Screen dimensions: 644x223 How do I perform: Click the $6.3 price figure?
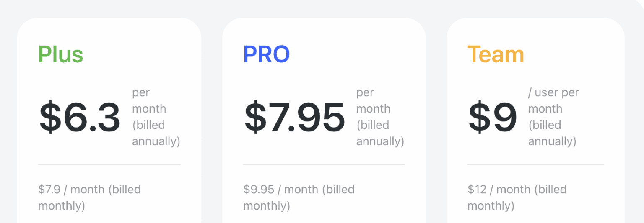tap(80, 118)
